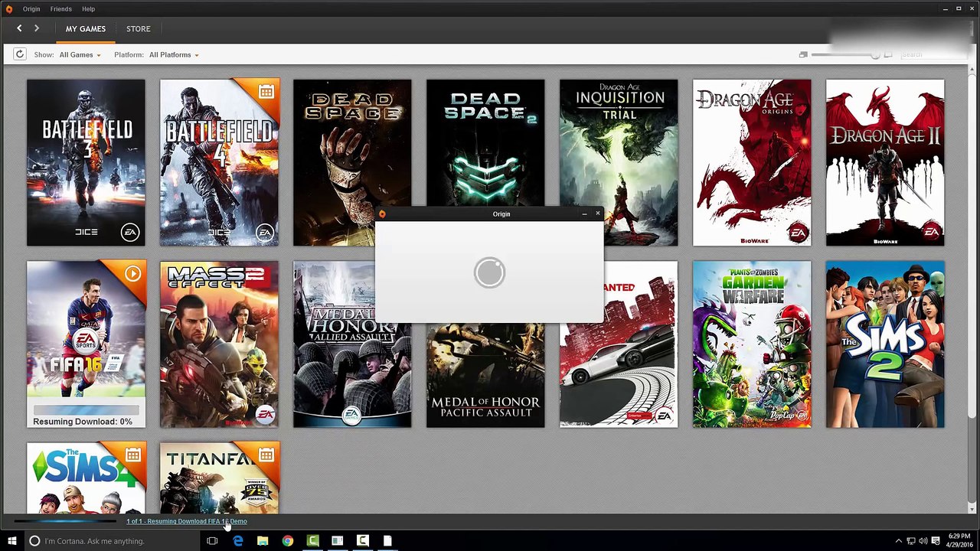The width and height of the screenshot is (980, 551).
Task: Go forward with the right arrow
Action: (x=36, y=28)
